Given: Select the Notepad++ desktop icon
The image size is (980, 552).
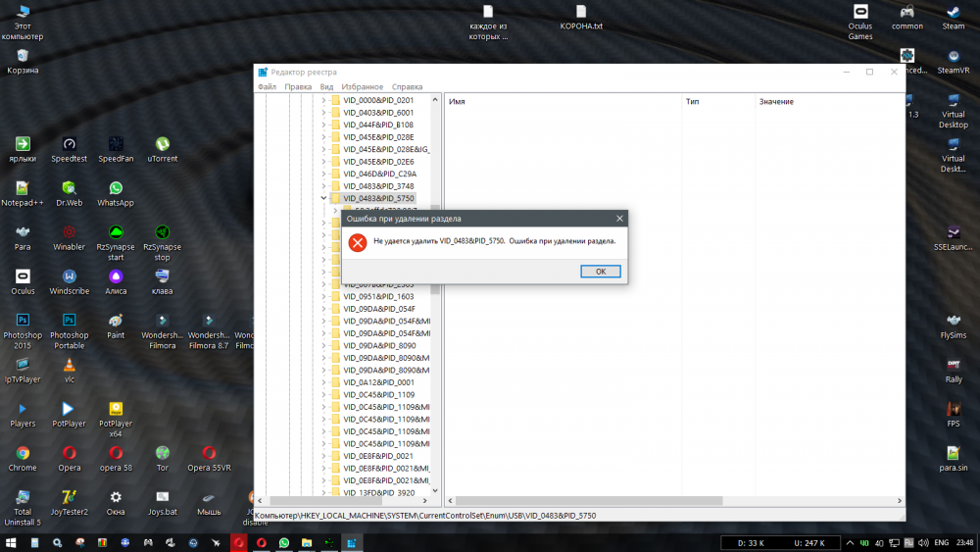Looking at the screenshot, I should 23,194.
